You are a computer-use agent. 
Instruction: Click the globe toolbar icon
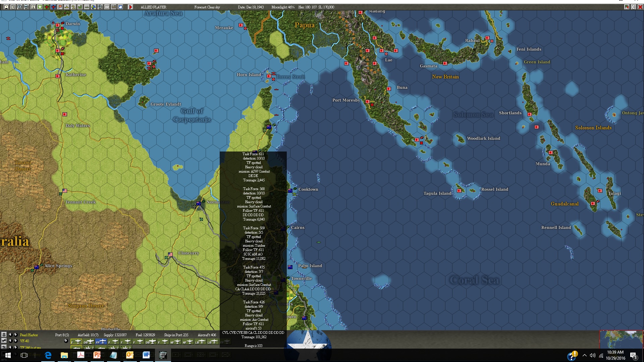pos(94,7)
